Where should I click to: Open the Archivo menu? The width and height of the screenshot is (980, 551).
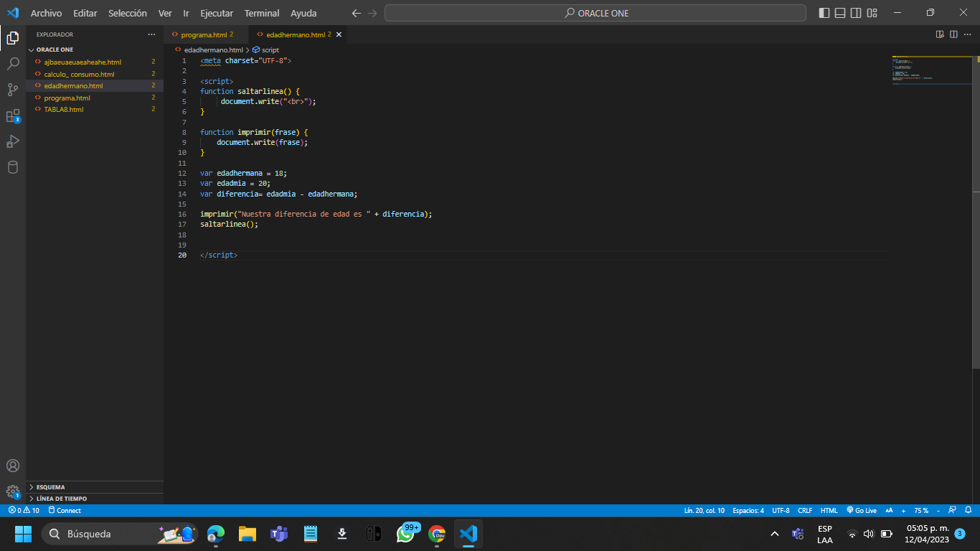[46, 13]
